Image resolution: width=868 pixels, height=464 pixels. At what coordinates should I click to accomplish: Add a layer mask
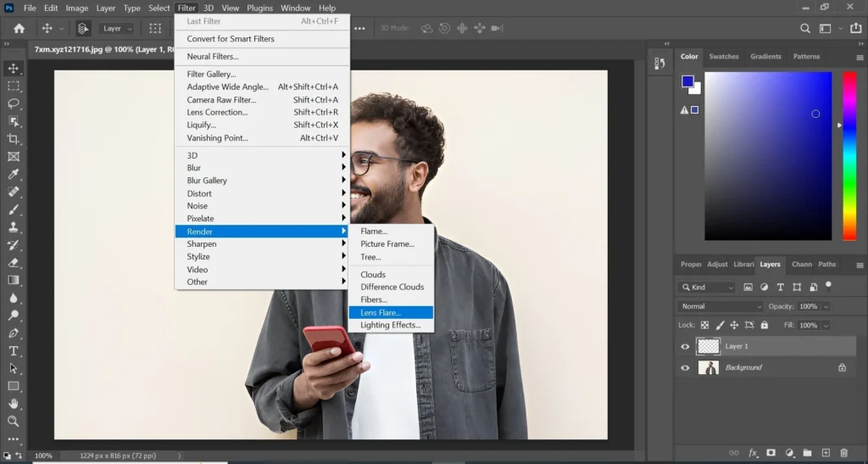pyautogui.click(x=771, y=453)
